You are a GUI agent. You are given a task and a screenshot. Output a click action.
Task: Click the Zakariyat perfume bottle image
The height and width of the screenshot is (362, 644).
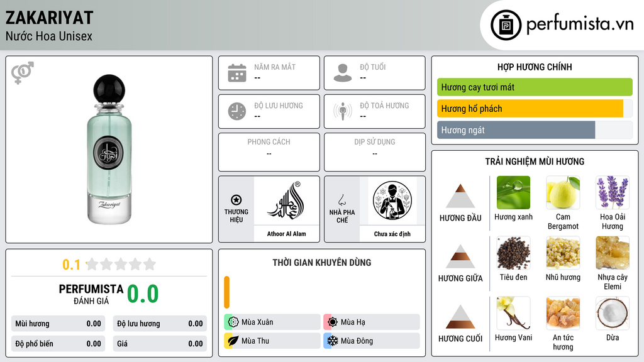click(109, 150)
